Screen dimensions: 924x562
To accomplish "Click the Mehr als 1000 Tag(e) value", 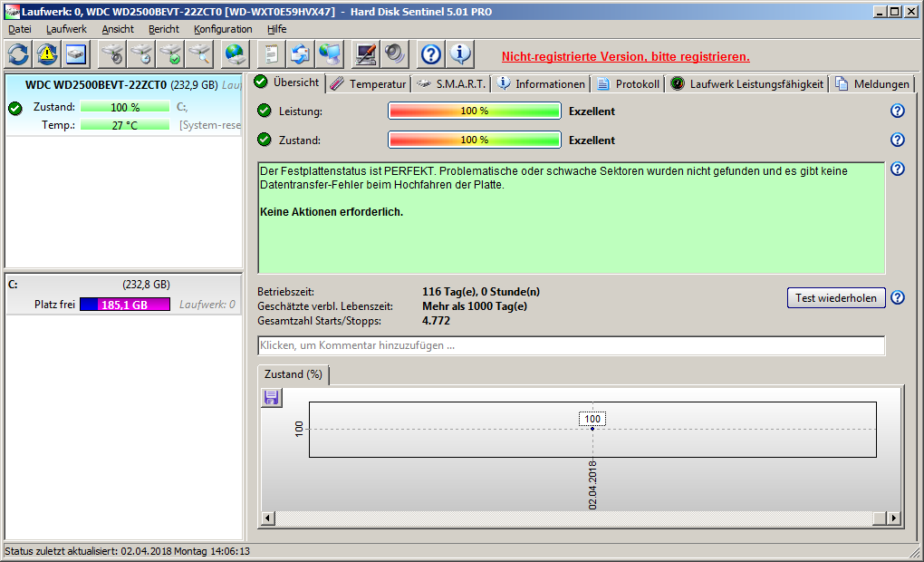I will pos(475,306).
